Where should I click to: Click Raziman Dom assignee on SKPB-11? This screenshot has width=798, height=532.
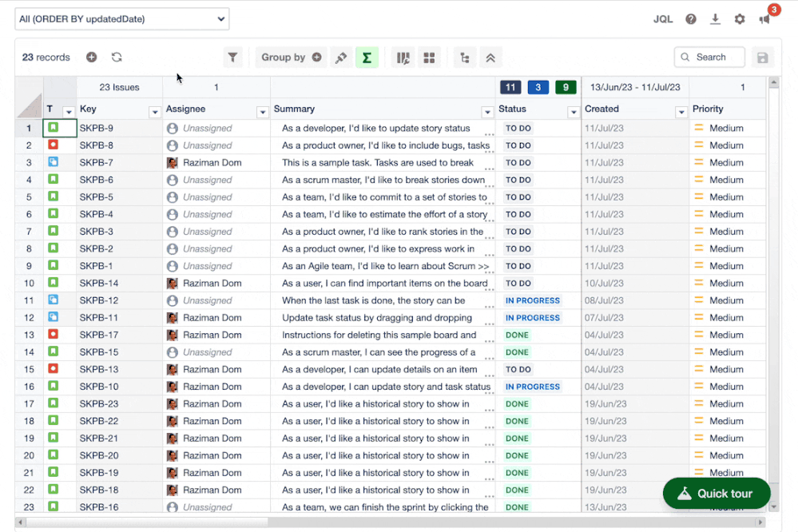[212, 318]
